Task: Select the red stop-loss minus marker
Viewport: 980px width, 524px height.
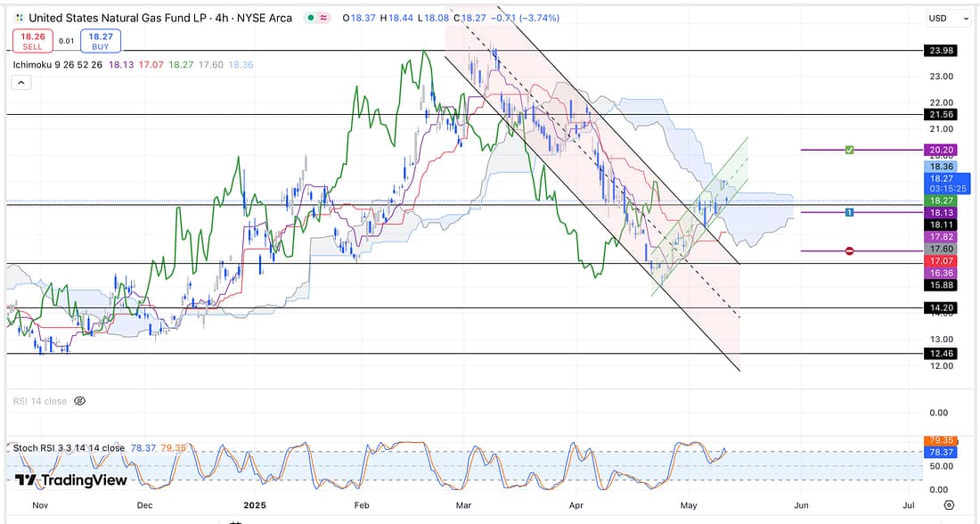Action: point(850,251)
